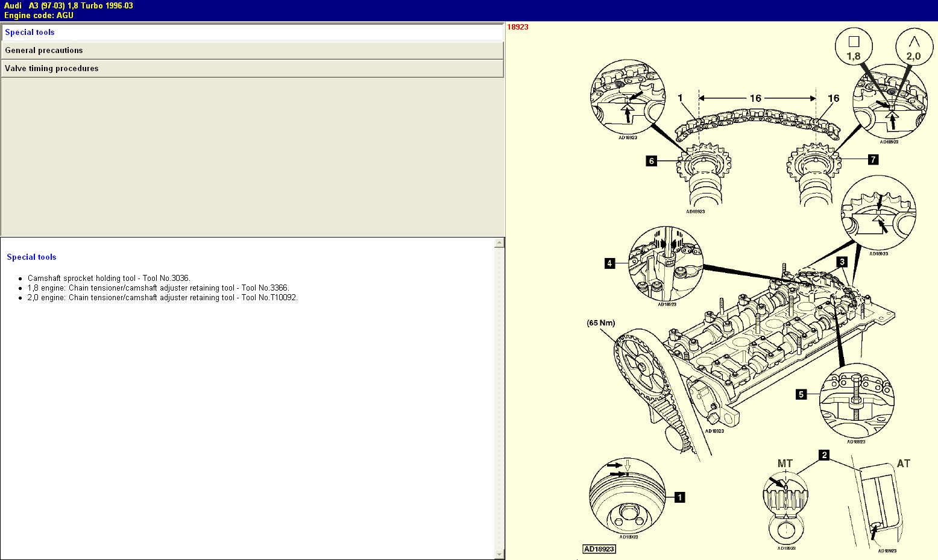Image resolution: width=938 pixels, height=560 pixels.
Task: Open Valve timing procedures section
Action: 252,69
